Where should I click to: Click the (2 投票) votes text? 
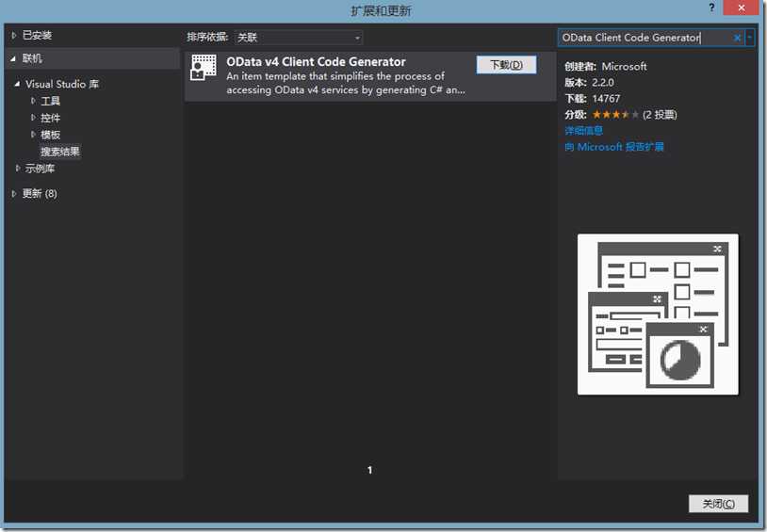660,115
